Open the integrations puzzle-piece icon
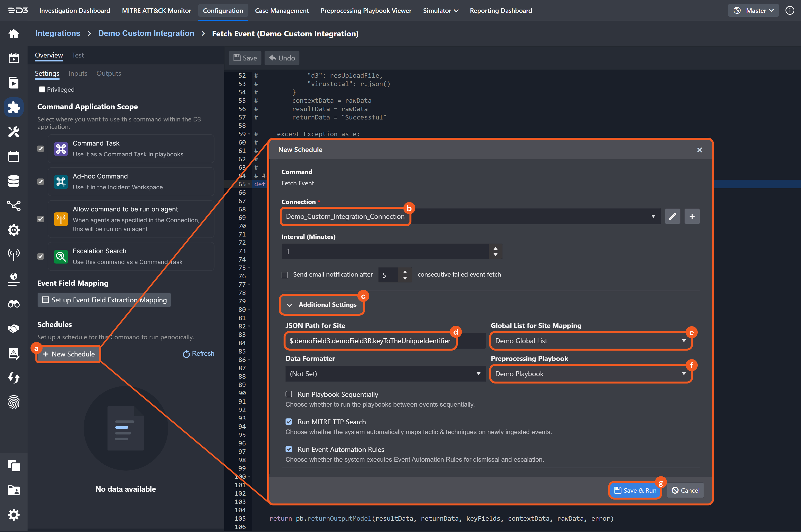Image resolution: width=801 pixels, height=532 pixels. point(14,107)
